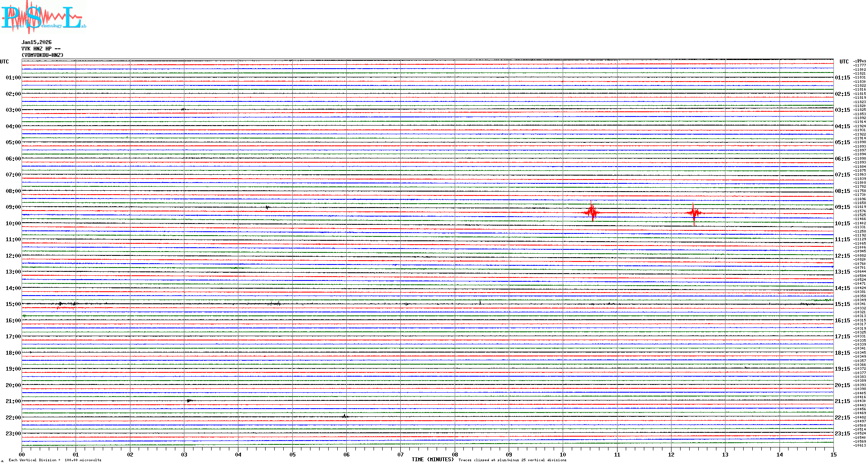Click the Traces clipped footnote text
Screen dimensions: 868x466
click(x=512, y=460)
